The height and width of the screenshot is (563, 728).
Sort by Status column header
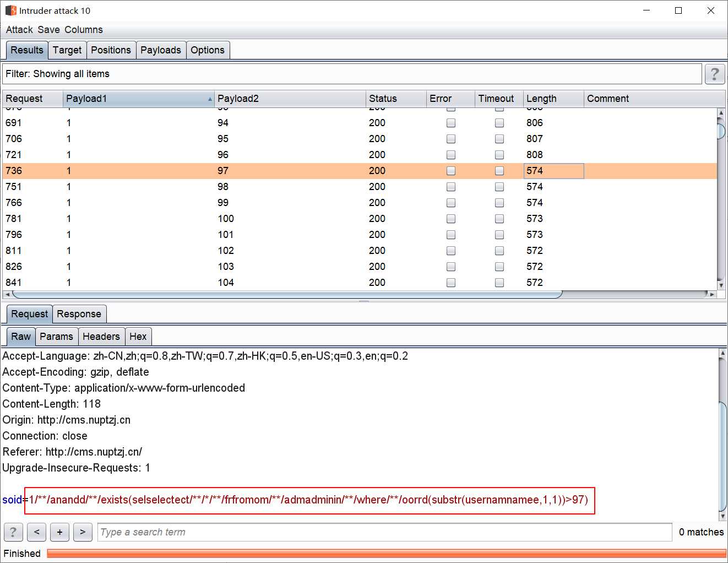pos(396,99)
